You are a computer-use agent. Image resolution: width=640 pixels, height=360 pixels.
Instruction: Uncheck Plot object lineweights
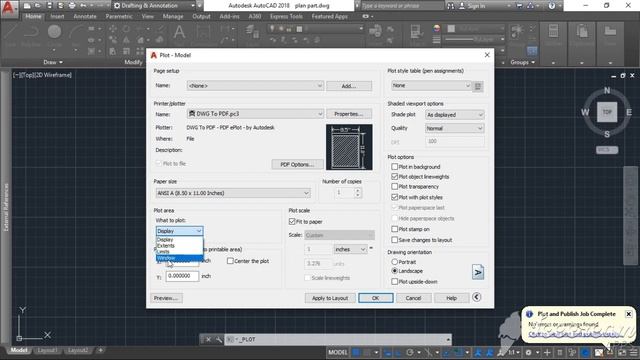[394, 176]
